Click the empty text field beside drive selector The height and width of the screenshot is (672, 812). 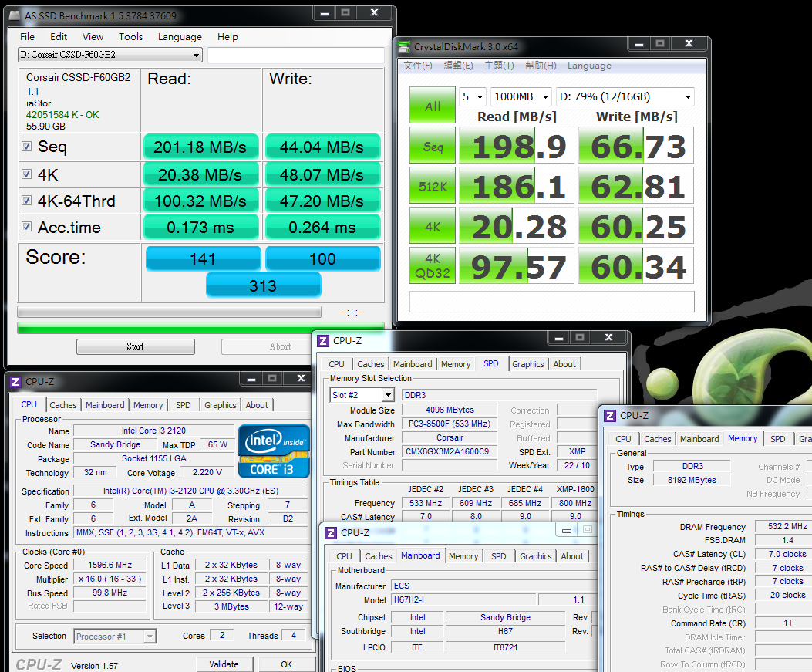click(295, 56)
